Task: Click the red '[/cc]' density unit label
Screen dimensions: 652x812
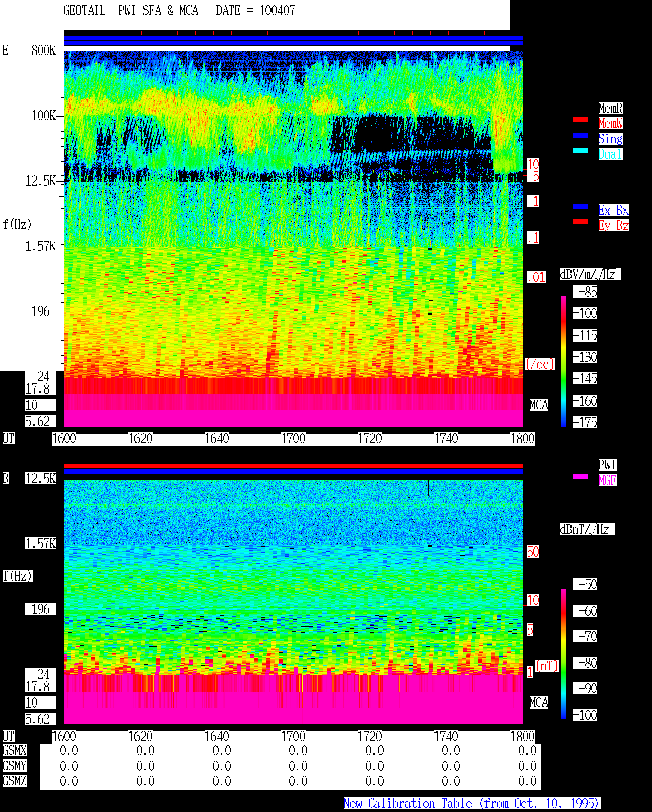Action: point(539,364)
